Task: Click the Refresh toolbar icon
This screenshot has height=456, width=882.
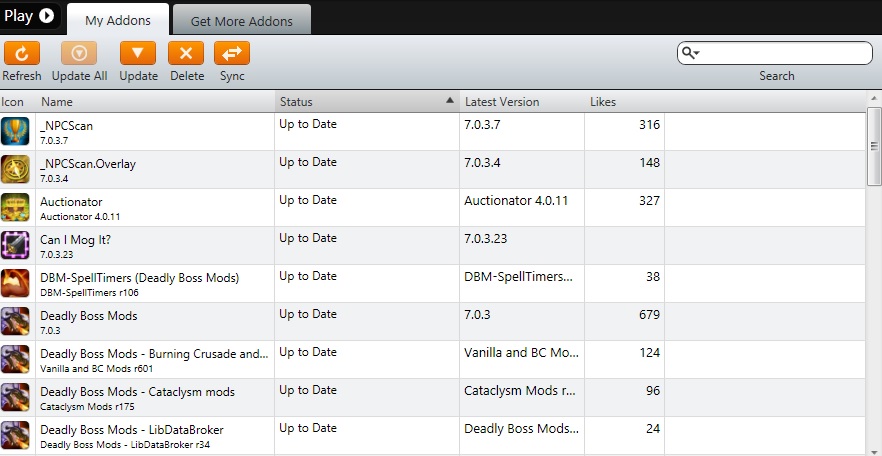Action: pyautogui.click(x=22, y=54)
